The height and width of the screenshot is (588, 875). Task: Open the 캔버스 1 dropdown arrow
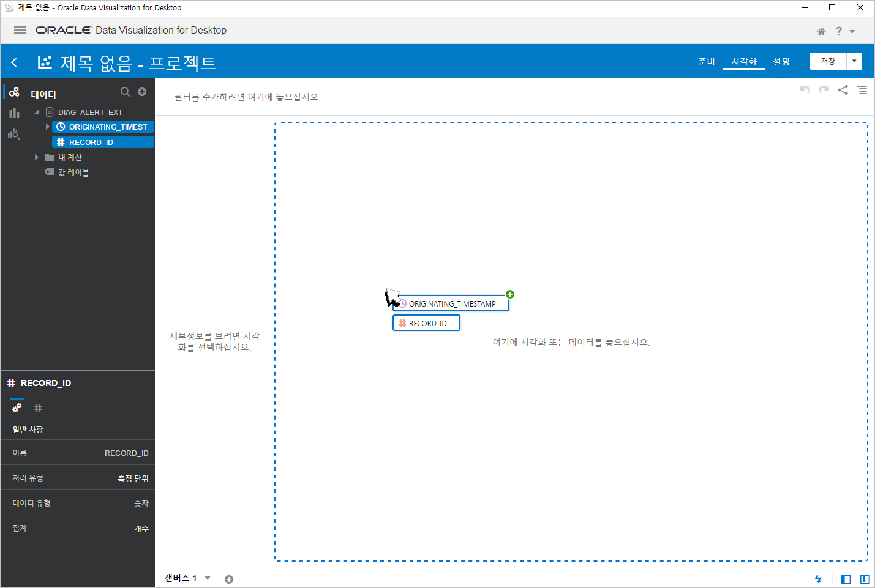(208, 578)
